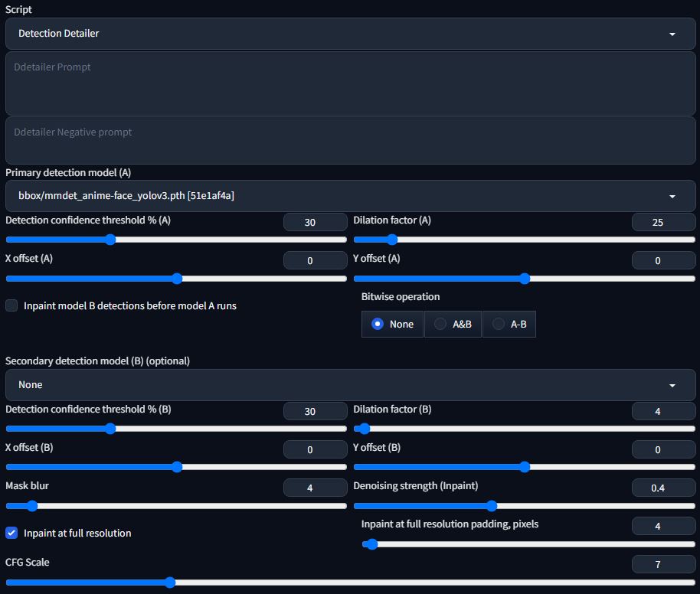Click the X offset (A) slider
The image size is (700, 594).
tap(176, 279)
